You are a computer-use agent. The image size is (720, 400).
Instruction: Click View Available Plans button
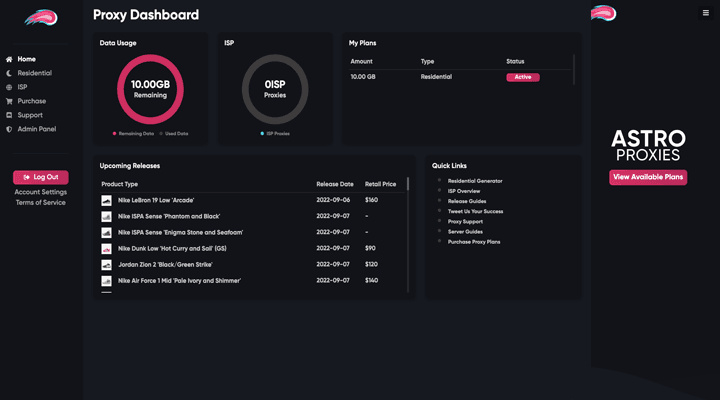pos(648,177)
